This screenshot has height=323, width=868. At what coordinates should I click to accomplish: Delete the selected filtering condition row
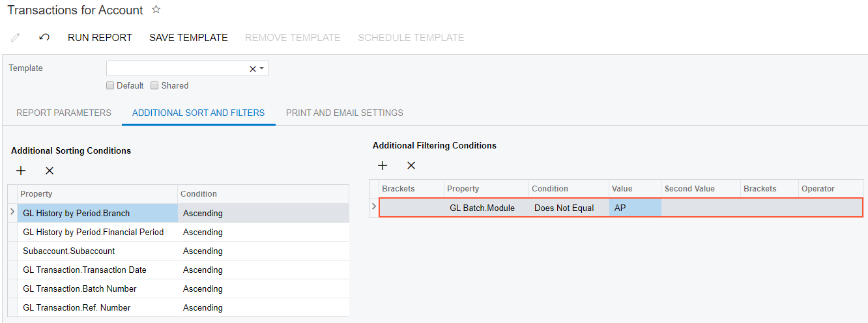tap(411, 165)
